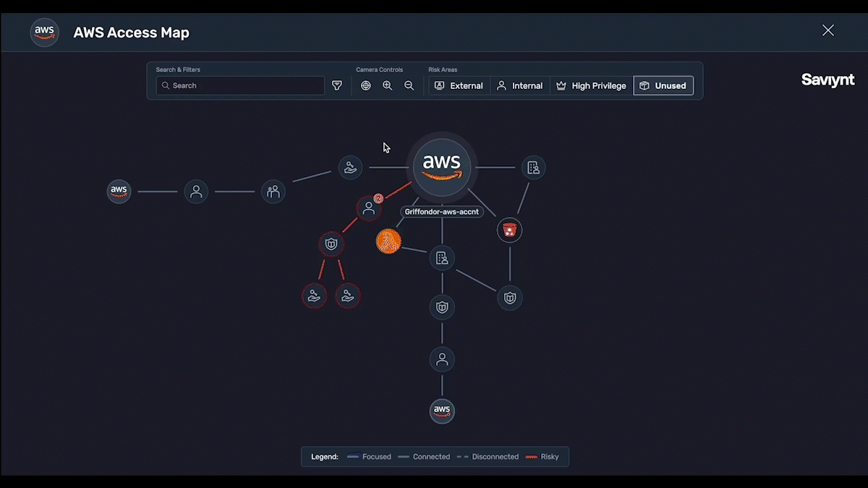868x488 pixels.
Task: Close the AWS Access Map window
Action: click(828, 30)
